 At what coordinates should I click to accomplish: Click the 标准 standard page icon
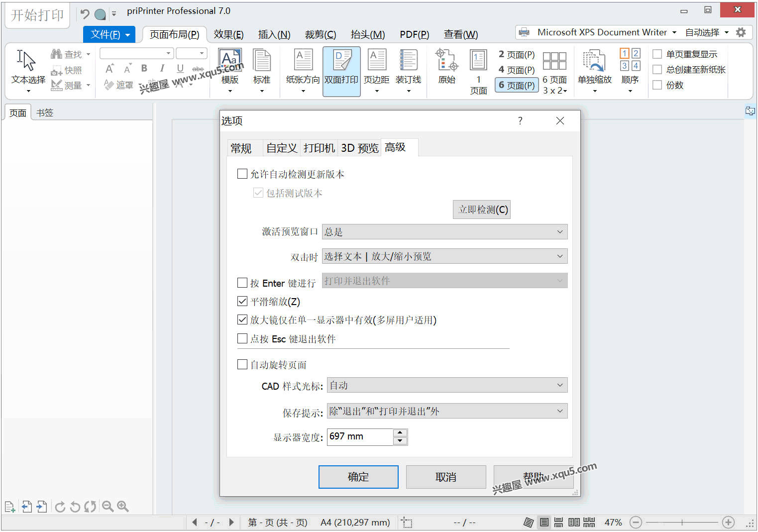(x=262, y=70)
